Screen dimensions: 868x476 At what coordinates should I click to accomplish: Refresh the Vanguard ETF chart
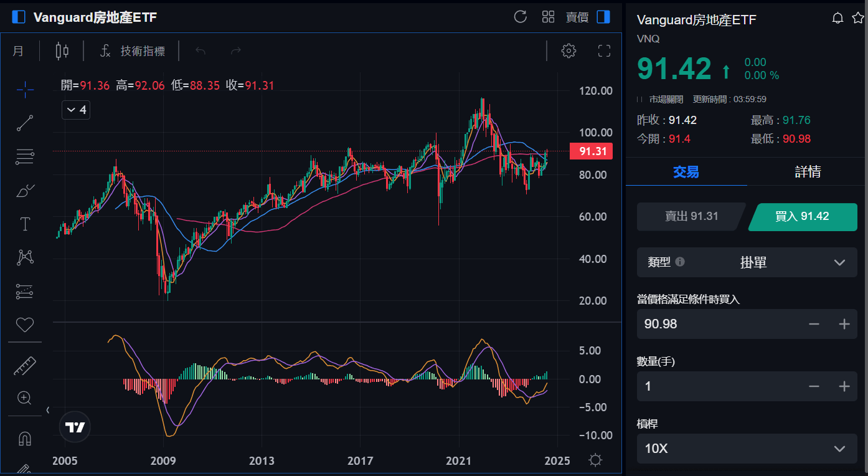click(x=521, y=17)
